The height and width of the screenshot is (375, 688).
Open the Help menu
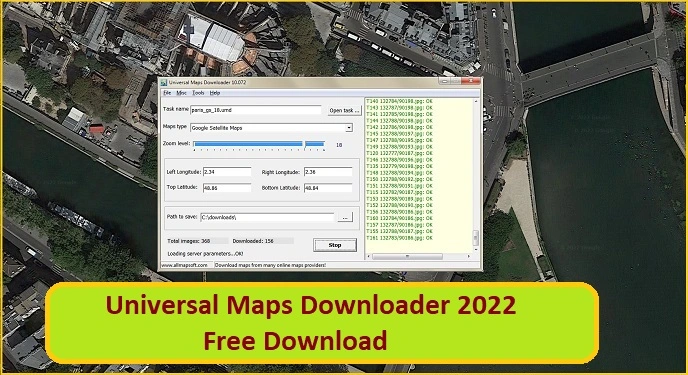[215, 93]
